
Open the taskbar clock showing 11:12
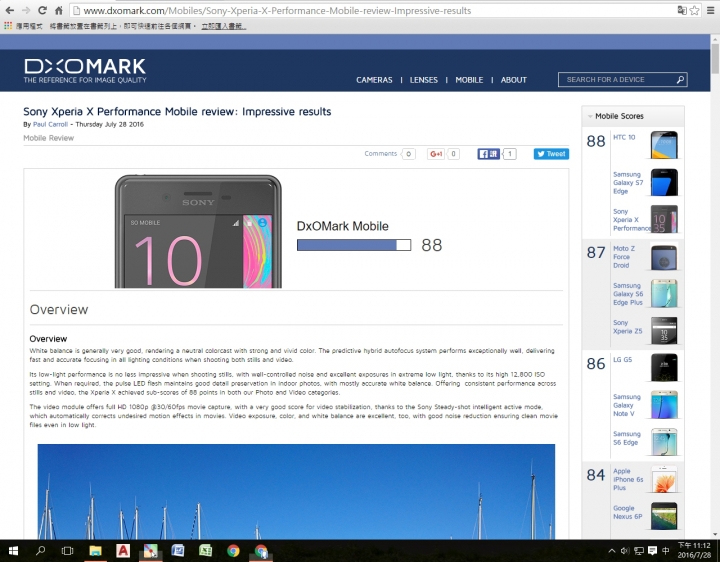pyautogui.click(x=694, y=551)
